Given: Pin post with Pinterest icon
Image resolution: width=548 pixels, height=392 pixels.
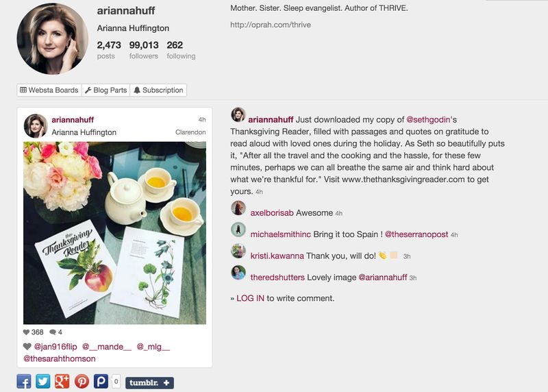Looking at the screenshot, I should tap(82, 382).
